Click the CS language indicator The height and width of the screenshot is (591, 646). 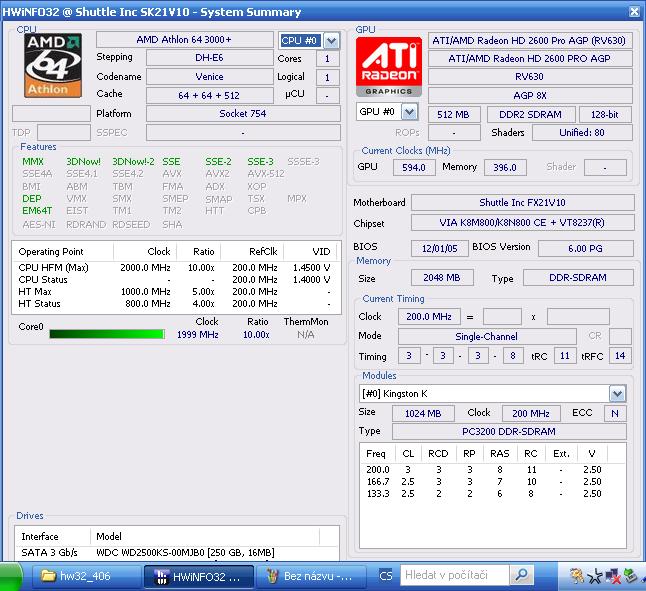tap(386, 576)
